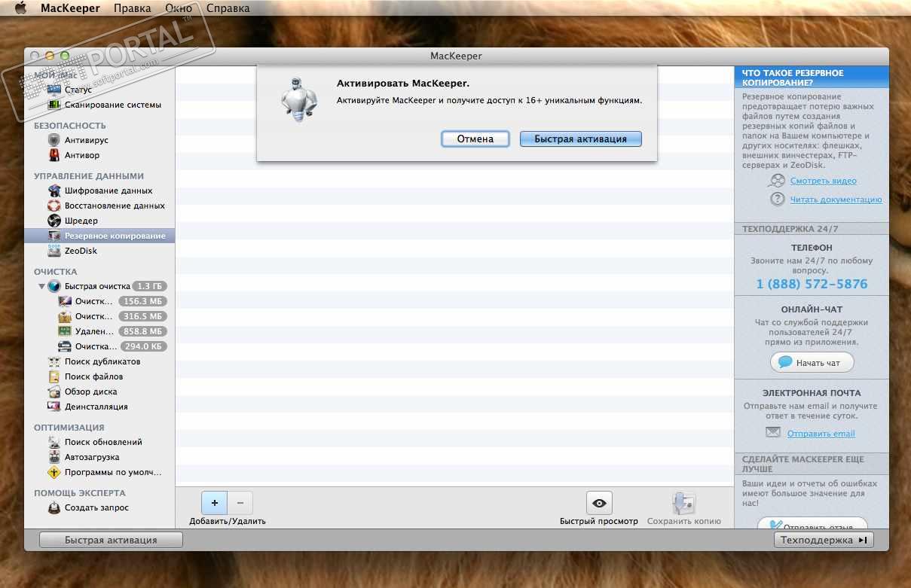Click the Отправить email link
911x588 pixels.
821,434
